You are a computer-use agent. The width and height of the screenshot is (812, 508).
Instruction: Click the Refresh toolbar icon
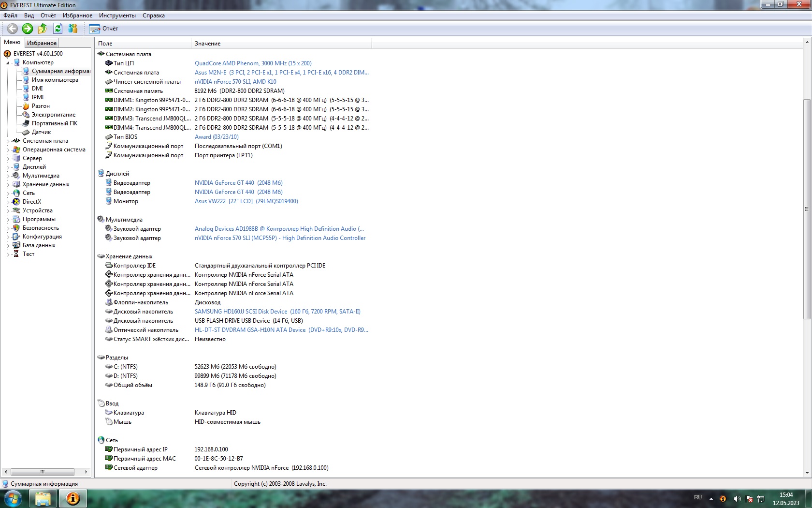[x=58, y=29]
